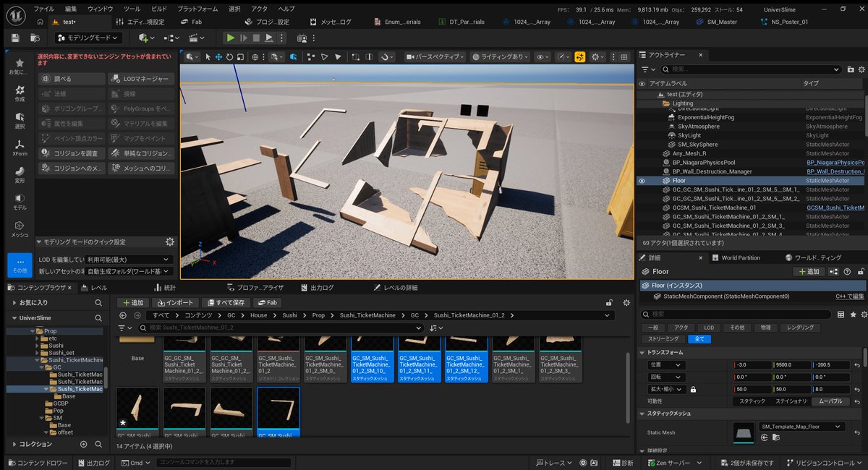Image resolution: width=868 pixels, height=470 pixels.
Task: Click the インポート button
Action: pyautogui.click(x=176, y=302)
